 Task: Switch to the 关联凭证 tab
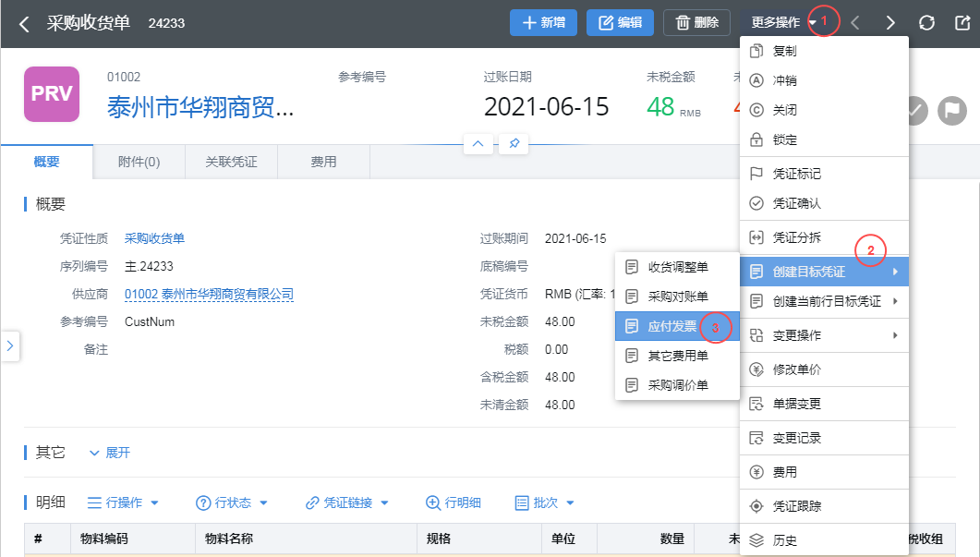[232, 162]
